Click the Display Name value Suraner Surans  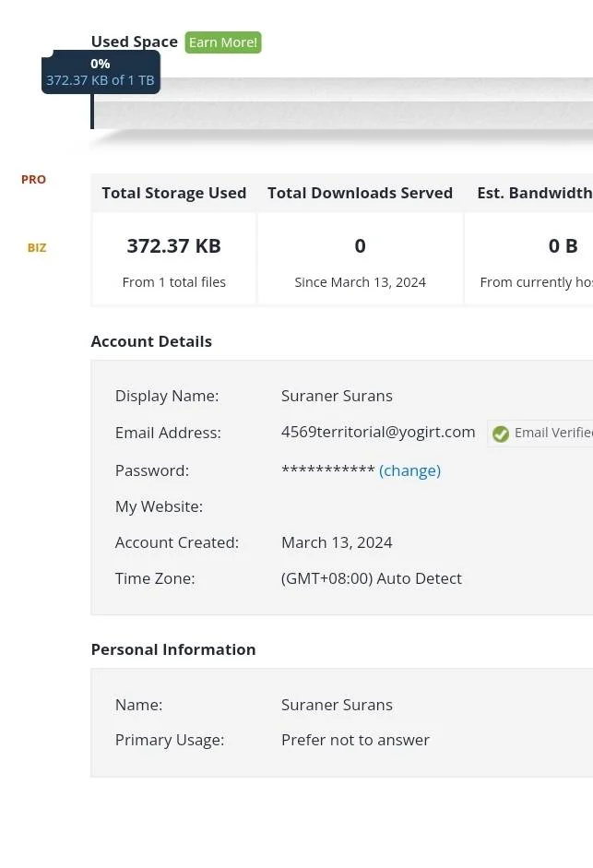pos(337,396)
